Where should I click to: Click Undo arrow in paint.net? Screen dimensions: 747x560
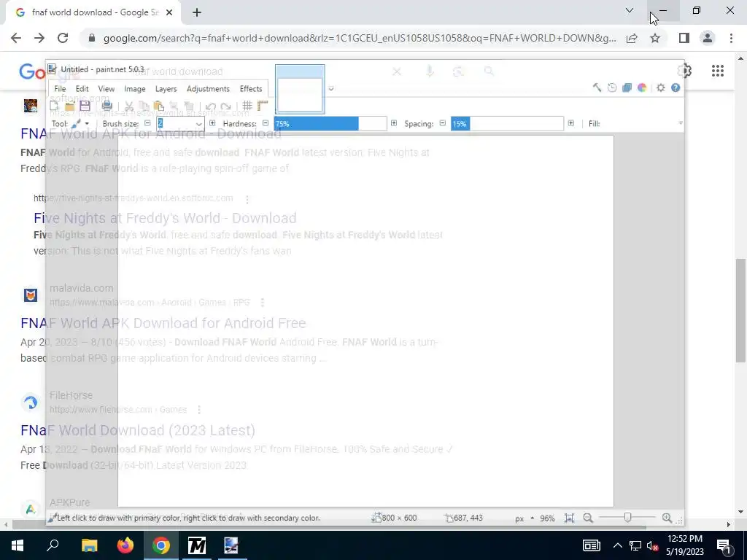tap(211, 106)
